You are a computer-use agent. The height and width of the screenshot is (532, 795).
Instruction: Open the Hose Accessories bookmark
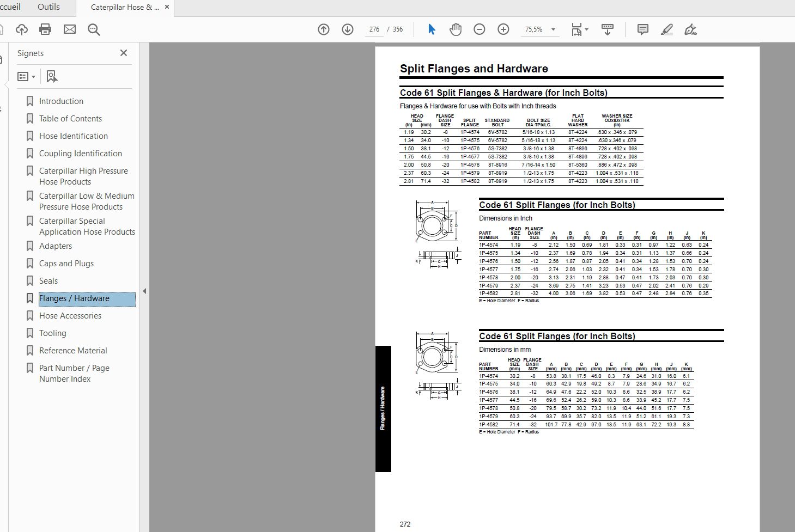point(70,316)
